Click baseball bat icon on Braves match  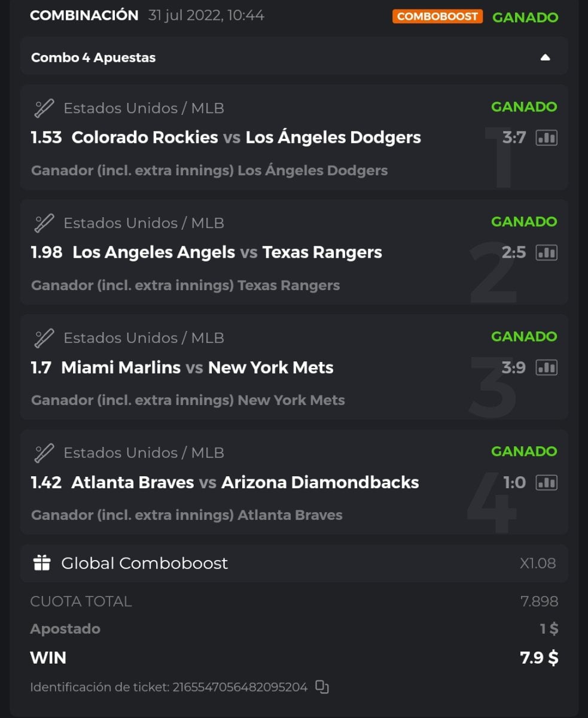(x=44, y=453)
